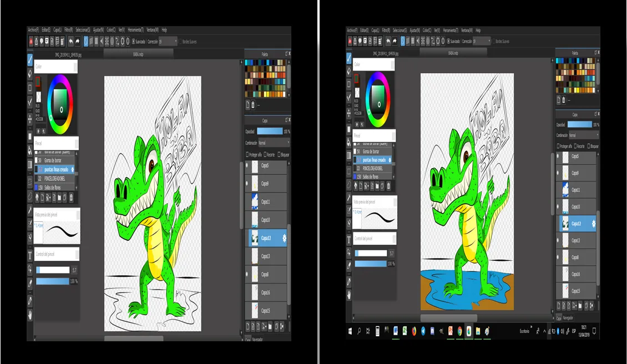
Task: Select layer Capa15 in right window
Action: pos(576,291)
